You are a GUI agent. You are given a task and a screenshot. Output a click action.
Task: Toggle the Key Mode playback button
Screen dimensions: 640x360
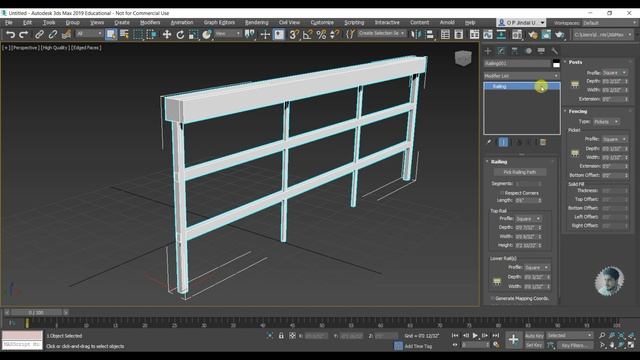pos(455,345)
